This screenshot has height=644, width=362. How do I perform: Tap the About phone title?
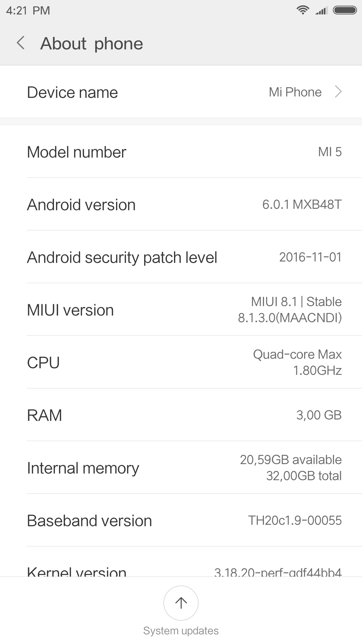pyautogui.click(x=92, y=44)
